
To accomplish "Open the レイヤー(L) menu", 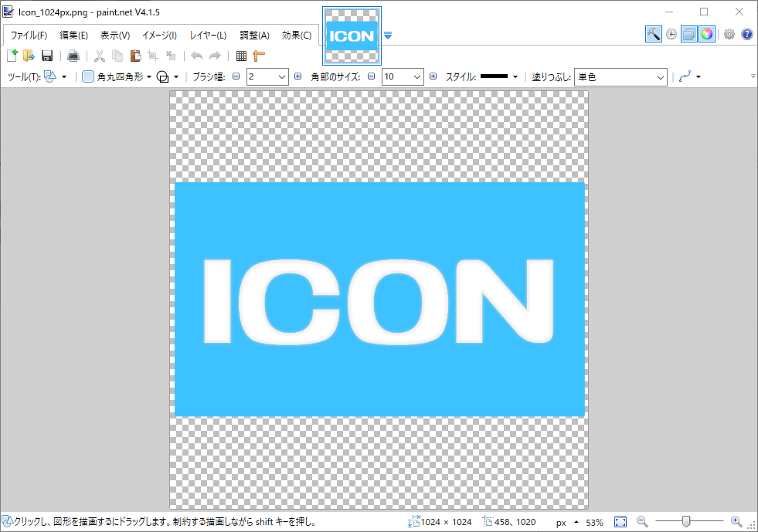I will coord(209,36).
